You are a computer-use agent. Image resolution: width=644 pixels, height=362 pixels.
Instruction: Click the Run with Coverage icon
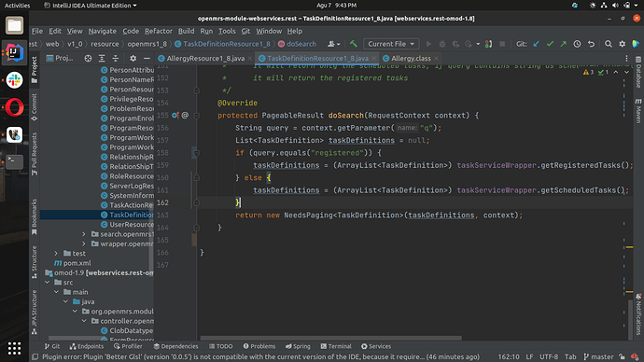pyautogui.click(x=455, y=44)
